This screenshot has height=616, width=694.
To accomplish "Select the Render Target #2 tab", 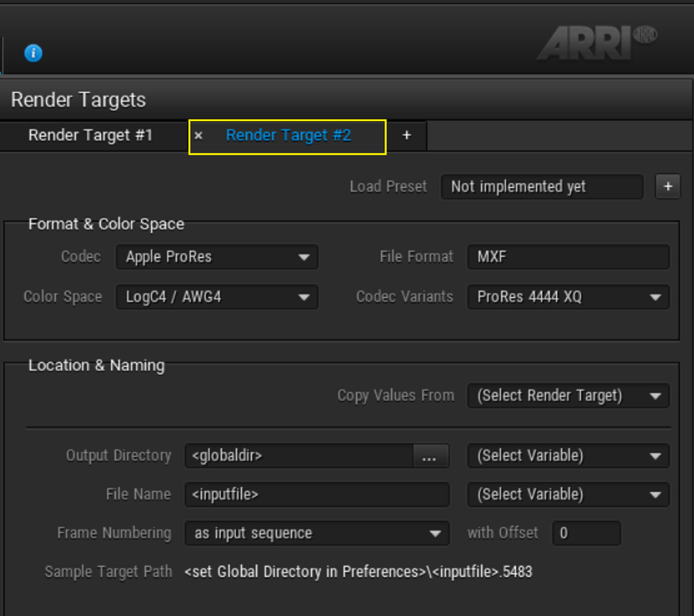I will pos(288,136).
